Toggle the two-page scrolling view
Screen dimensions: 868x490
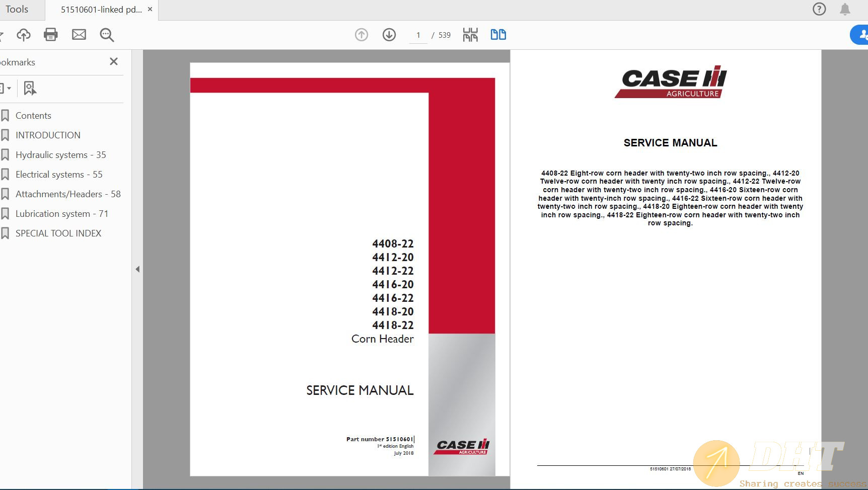[x=497, y=35]
